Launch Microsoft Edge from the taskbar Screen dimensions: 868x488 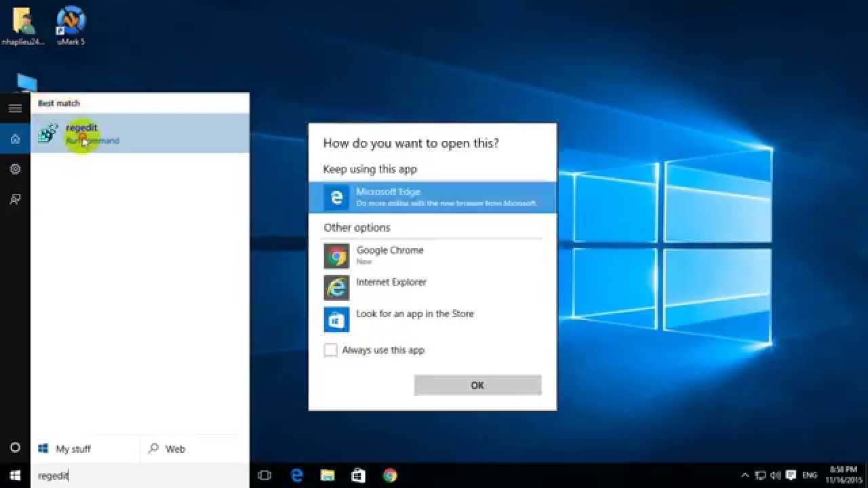point(297,476)
